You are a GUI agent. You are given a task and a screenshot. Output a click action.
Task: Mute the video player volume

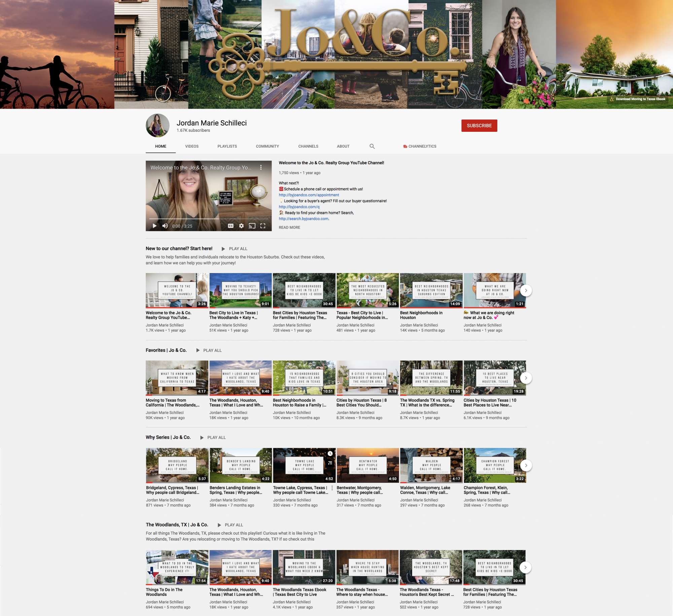(x=165, y=226)
